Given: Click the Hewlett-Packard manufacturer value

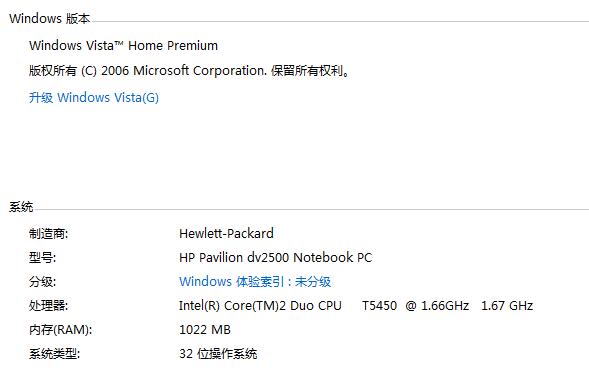Looking at the screenshot, I should [226, 234].
